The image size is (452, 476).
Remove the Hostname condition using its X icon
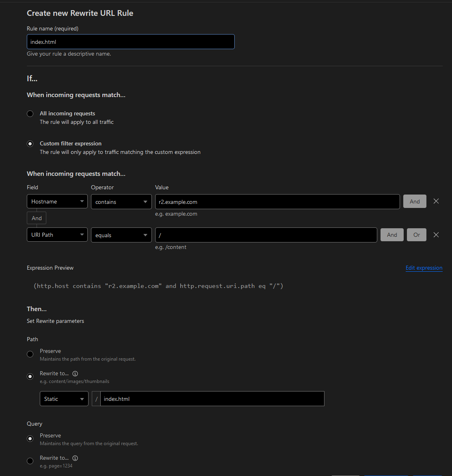pyautogui.click(x=436, y=201)
